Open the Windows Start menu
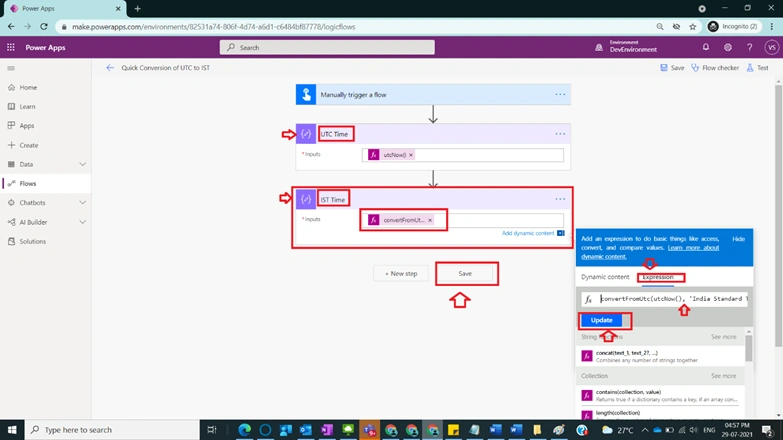 coord(12,430)
